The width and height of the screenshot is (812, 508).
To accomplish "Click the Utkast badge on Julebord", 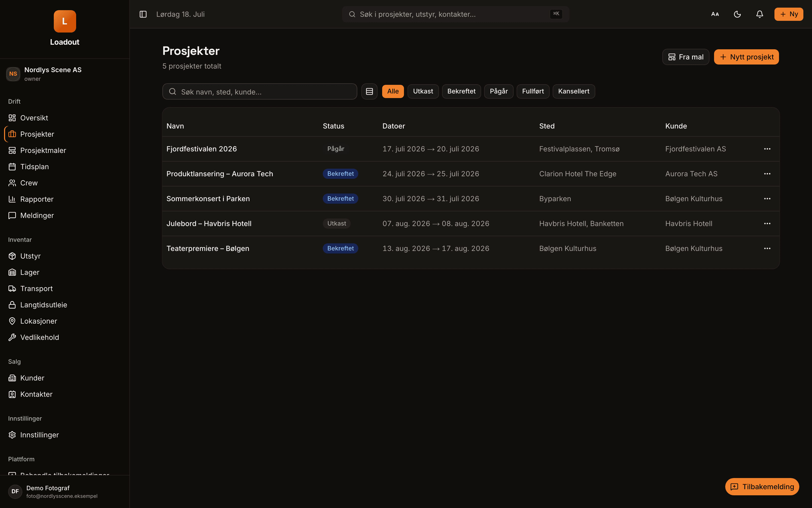I will (x=336, y=224).
